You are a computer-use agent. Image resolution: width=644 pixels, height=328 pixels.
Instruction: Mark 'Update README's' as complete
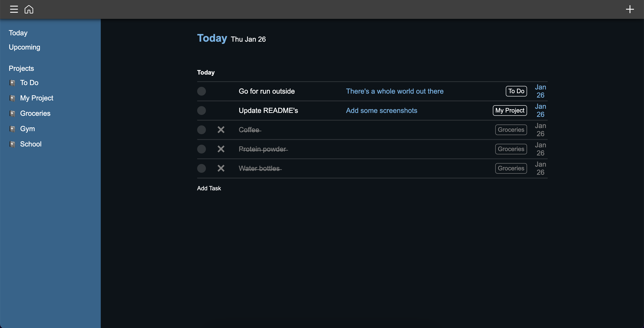(202, 110)
